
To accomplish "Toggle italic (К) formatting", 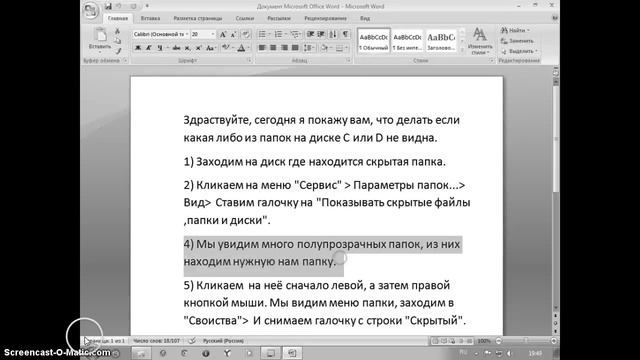I will 149,48.
